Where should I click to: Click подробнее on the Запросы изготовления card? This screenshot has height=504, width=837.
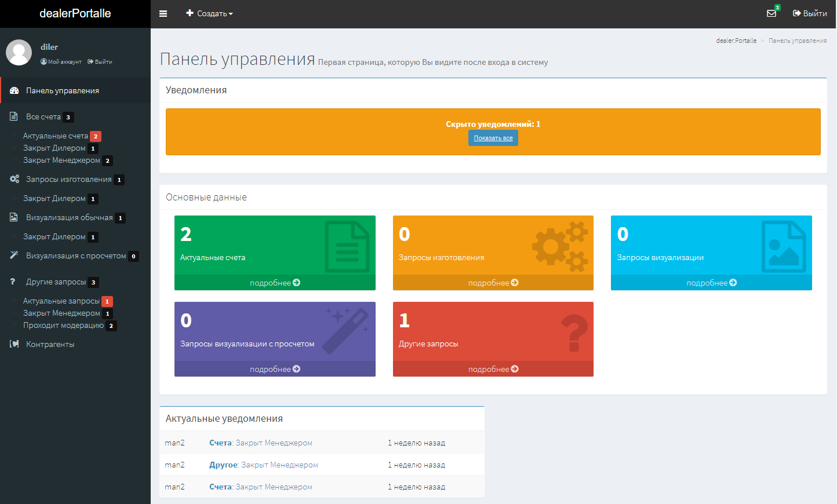pos(493,283)
